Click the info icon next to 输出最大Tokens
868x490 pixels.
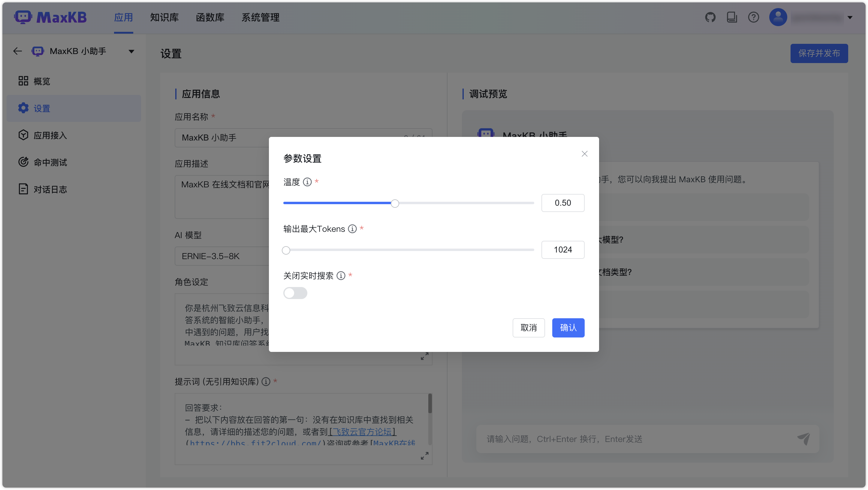click(352, 229)
